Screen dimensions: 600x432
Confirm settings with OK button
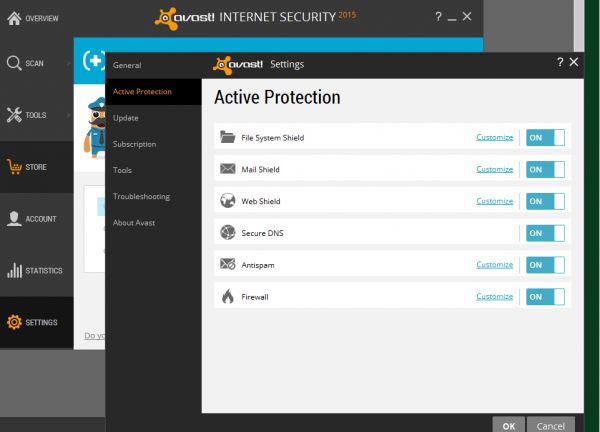[509, 425]
